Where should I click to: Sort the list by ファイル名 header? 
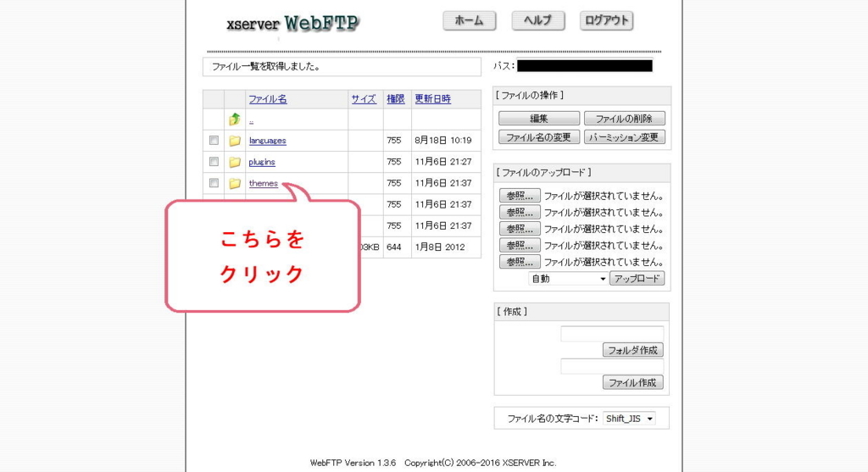pos(267,99)
